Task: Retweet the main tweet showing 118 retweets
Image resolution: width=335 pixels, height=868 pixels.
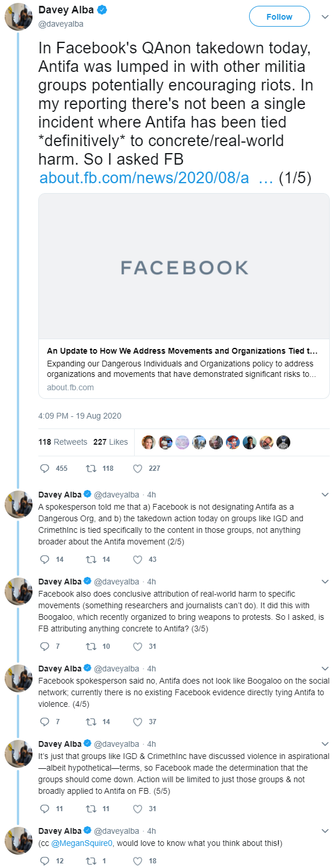Action: 90,468
